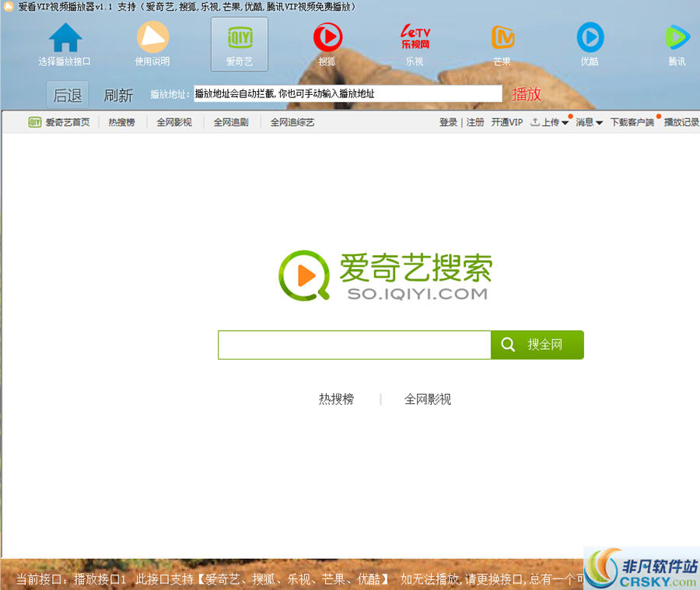Viewport: 700px width, 590px height.
Task: Open the 全网影视 link below the search box
Action: pos(427,399)
